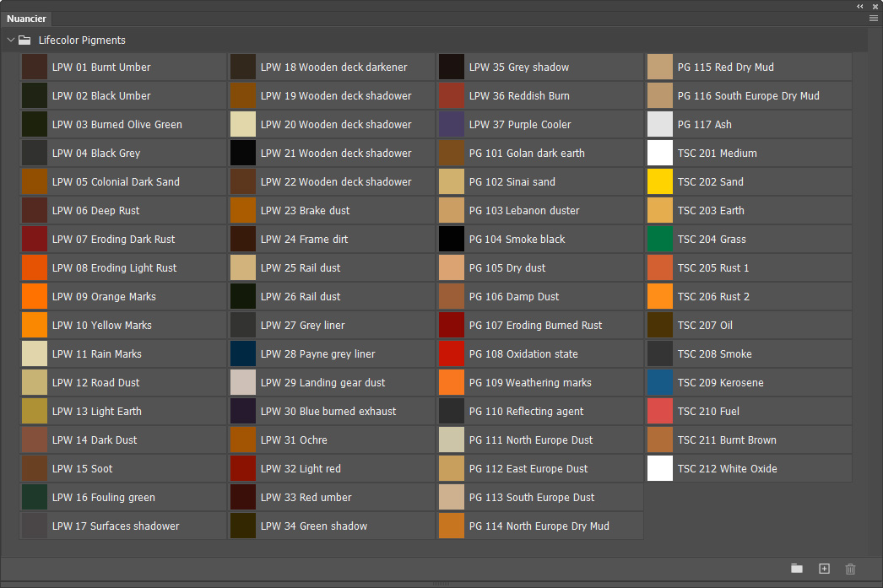
Task: Delete swatch using the trash icon
Action: 850,569
